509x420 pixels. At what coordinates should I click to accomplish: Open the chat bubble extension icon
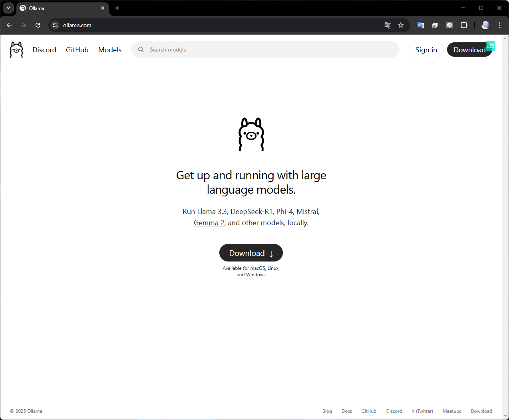(449, 25)
